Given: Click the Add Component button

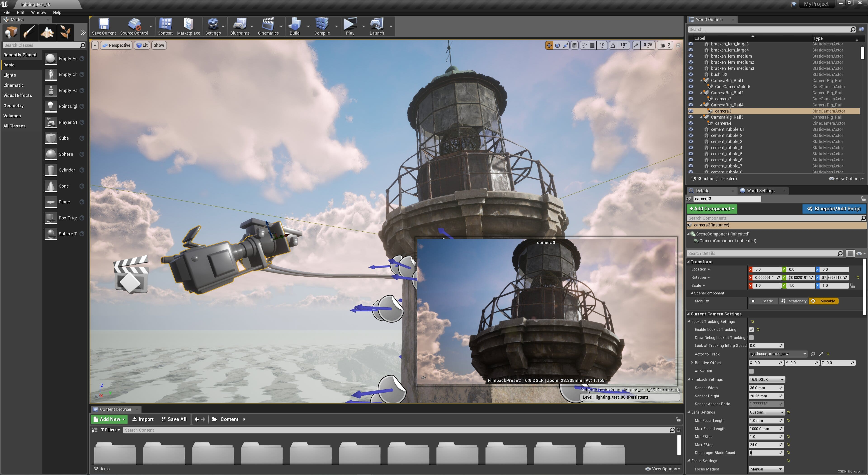Looking at the screenshot, I should [x=712, y=209].
